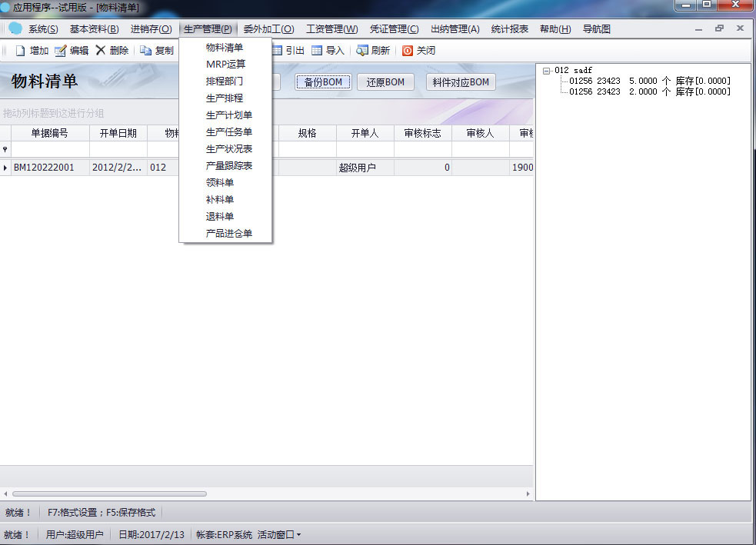Click the horizontal scrollbar thumb of the grid

point(109,494)
